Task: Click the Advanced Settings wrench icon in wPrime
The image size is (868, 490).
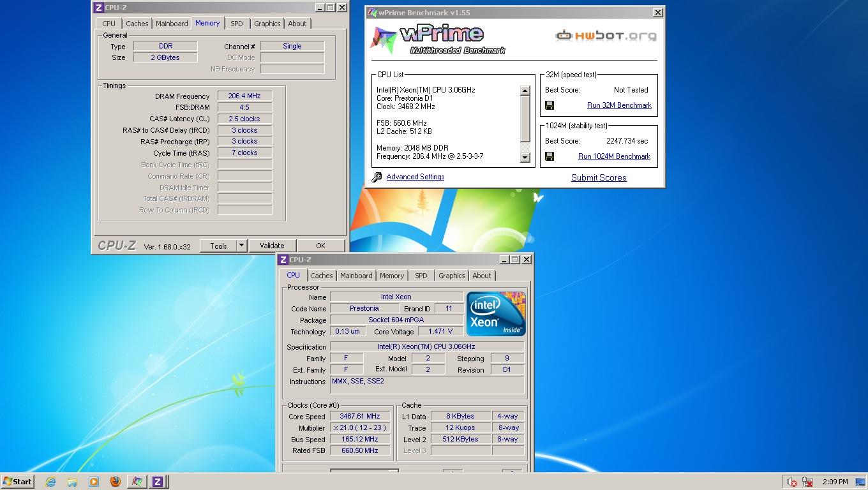Action: pos(377,177)
